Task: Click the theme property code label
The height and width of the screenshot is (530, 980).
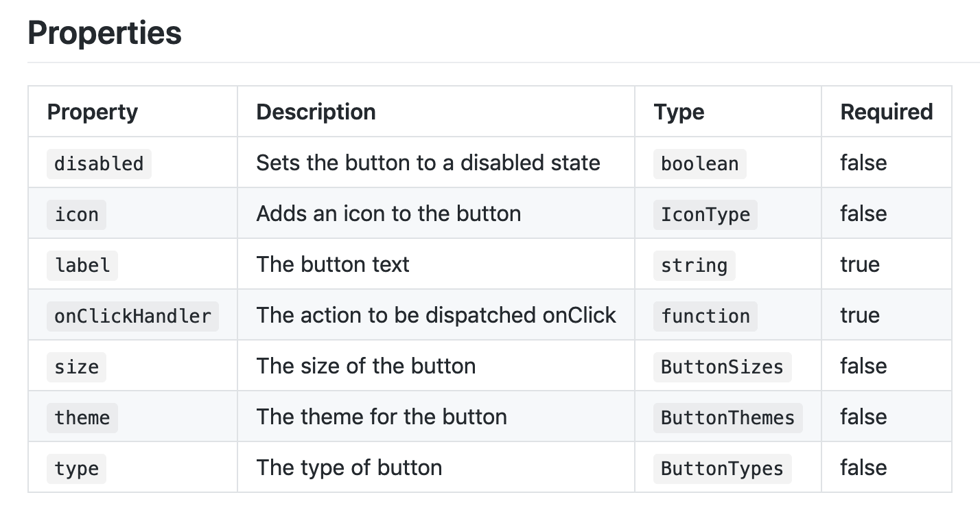Action: pos(82,418)
